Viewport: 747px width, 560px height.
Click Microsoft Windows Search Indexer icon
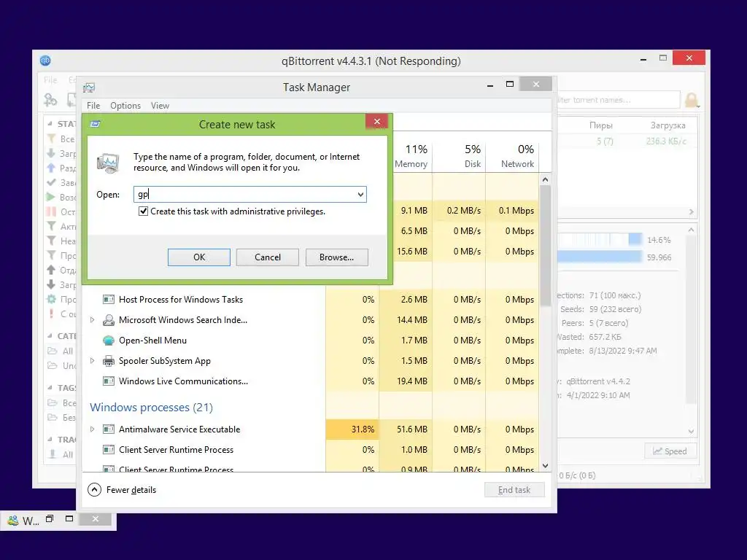tap(109, 320)
